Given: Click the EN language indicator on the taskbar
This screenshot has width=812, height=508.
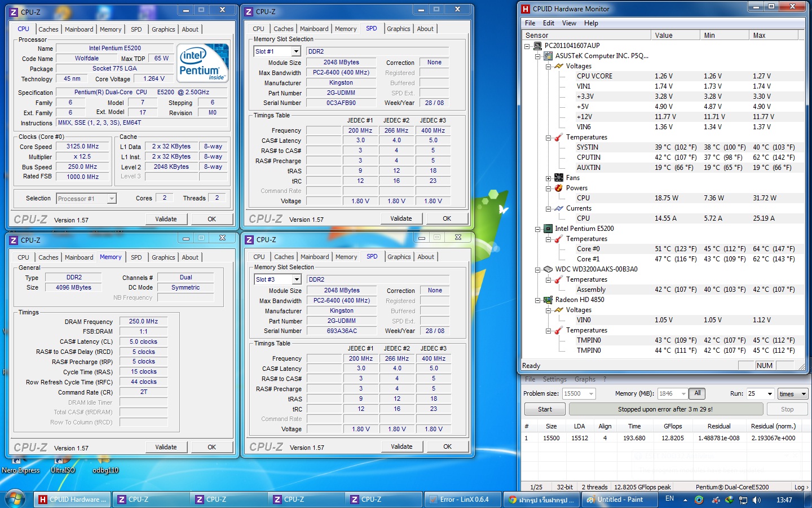Looking at the screenshot, I should click(669, 499).
